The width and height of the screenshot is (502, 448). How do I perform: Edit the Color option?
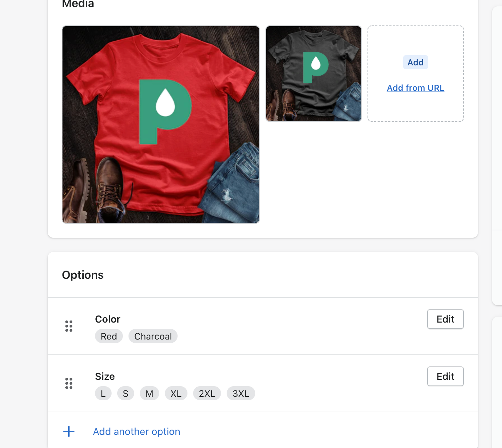point(445,319)
